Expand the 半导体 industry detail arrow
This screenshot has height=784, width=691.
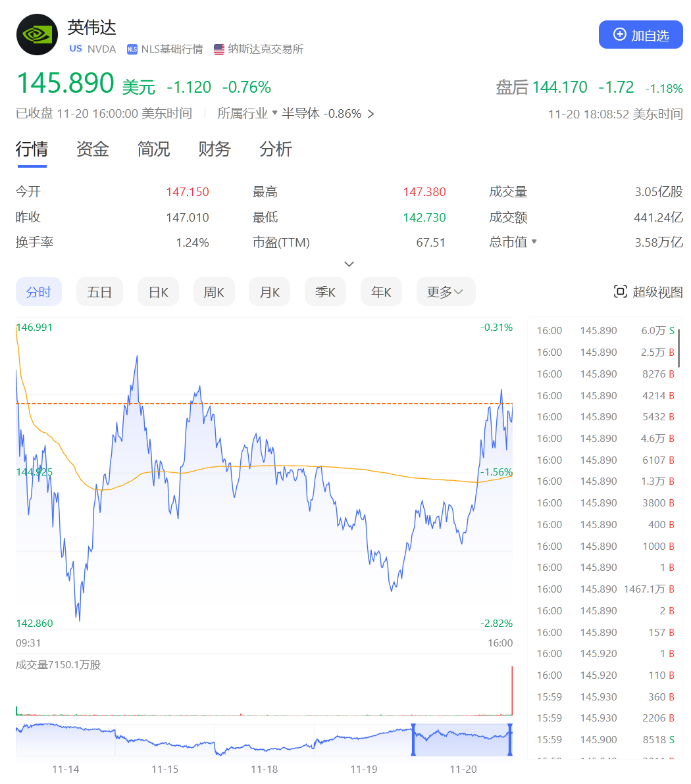[x=371, y=113]
